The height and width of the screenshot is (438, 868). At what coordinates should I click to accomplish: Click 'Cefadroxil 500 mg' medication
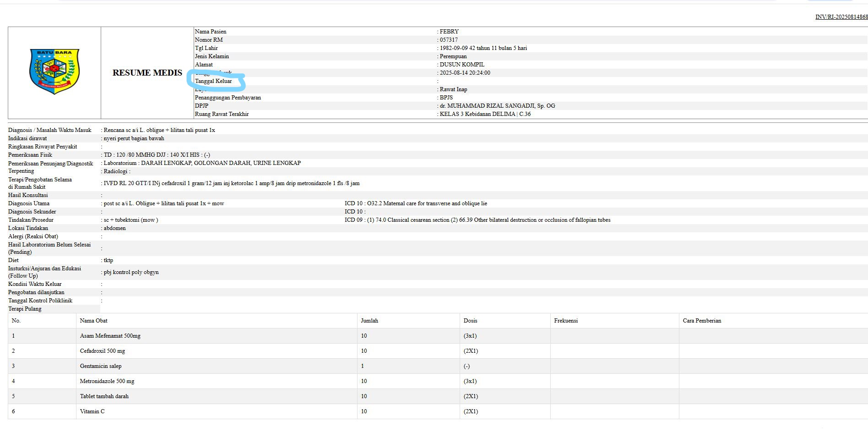pos(103,351)
